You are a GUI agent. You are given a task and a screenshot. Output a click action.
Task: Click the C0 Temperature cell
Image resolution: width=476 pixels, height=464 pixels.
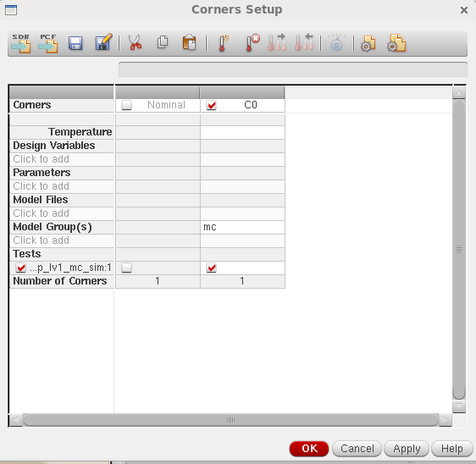[242, 132]
